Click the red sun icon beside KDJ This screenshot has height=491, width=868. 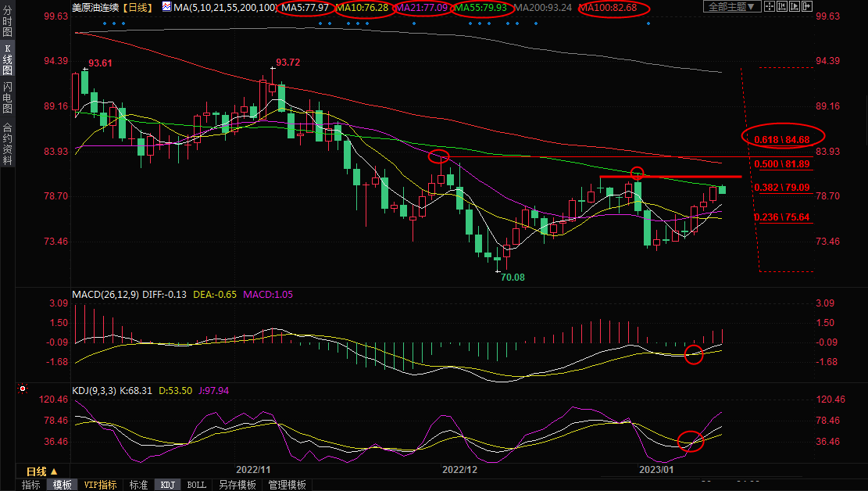click(23, 389)
